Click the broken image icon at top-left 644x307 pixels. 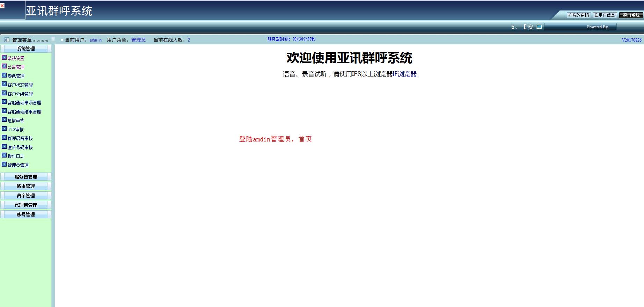[x=2, y=6]
